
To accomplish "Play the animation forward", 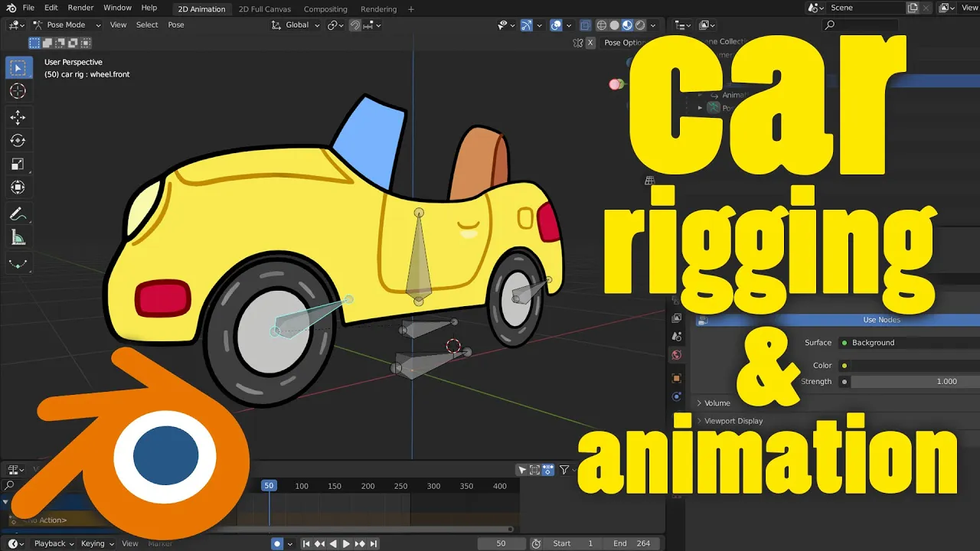I will [x=346, y=543].
